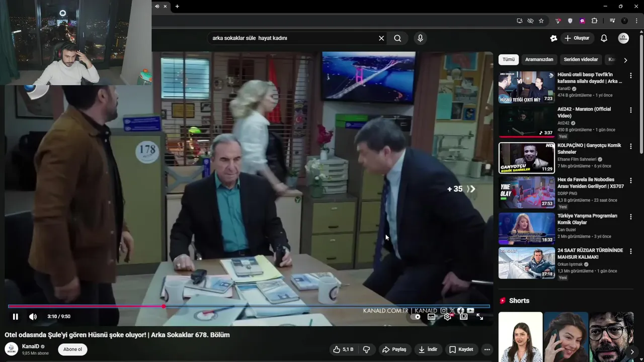The height and width of the screenshot is (362, 644).
Task: Open the browser profile avatar
Action: (x=624, y=21)
